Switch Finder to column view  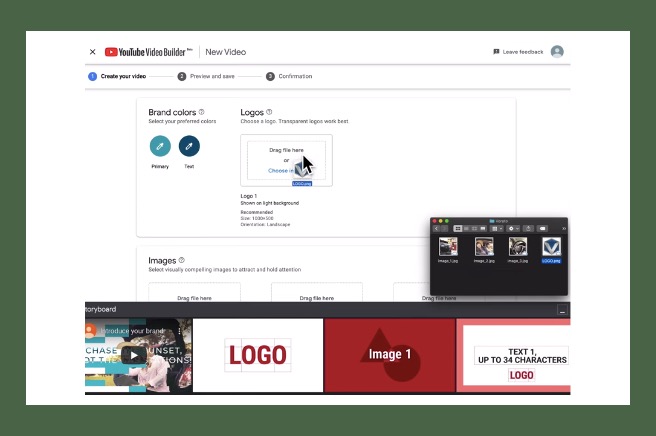pyautogui.click(x=474, y=228)
